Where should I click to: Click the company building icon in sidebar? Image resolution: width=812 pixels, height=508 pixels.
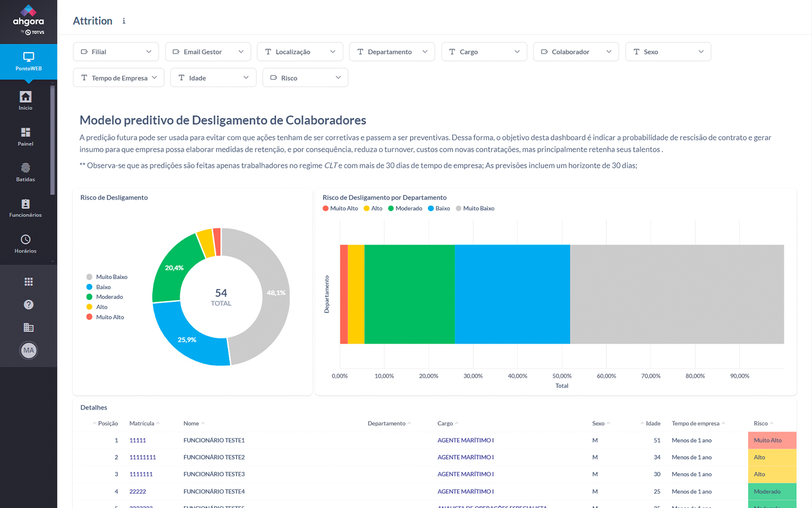[28, 328]
